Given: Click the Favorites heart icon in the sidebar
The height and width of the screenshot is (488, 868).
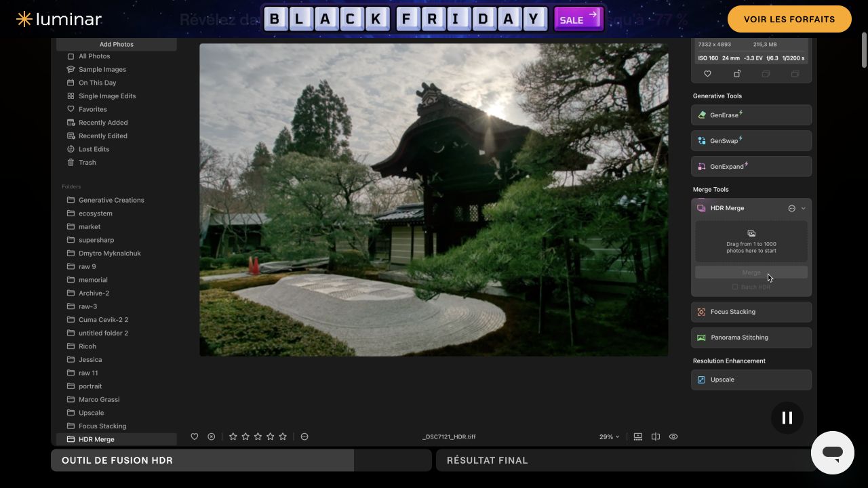Looking at the screenshot, I should tap(71, 109).
